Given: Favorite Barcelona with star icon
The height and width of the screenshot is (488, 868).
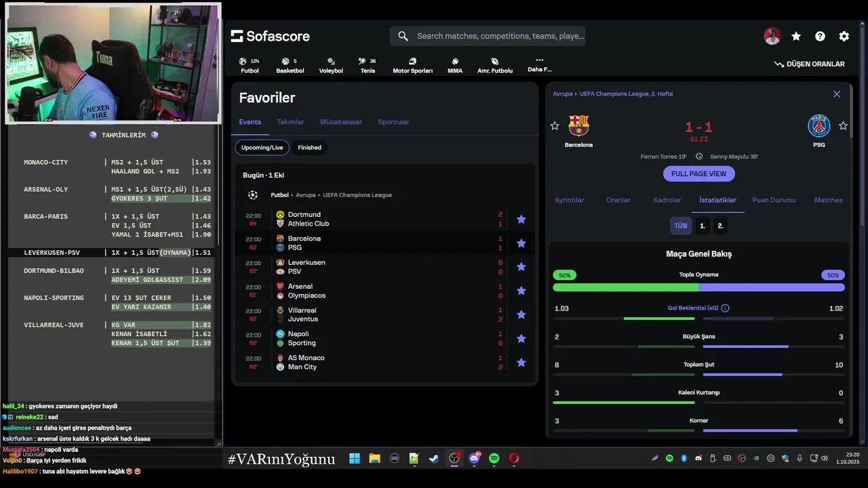Looking at the screenshot, I should [x=555, y=126].
